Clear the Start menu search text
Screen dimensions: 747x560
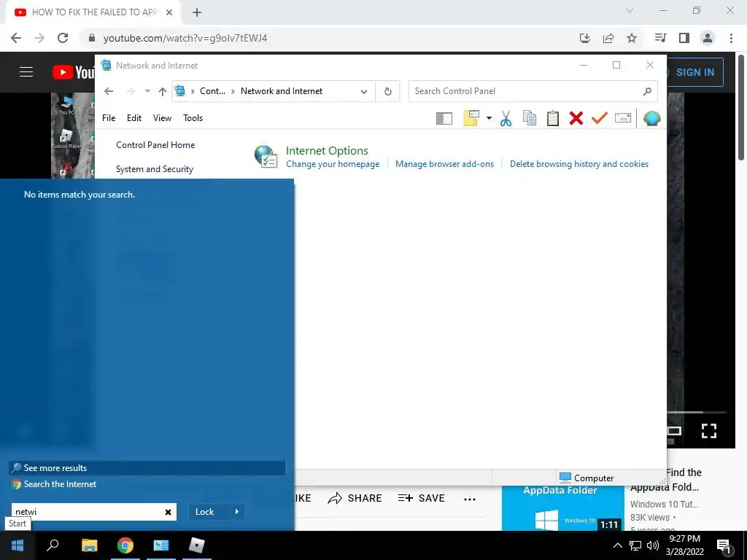click(169, 512)
